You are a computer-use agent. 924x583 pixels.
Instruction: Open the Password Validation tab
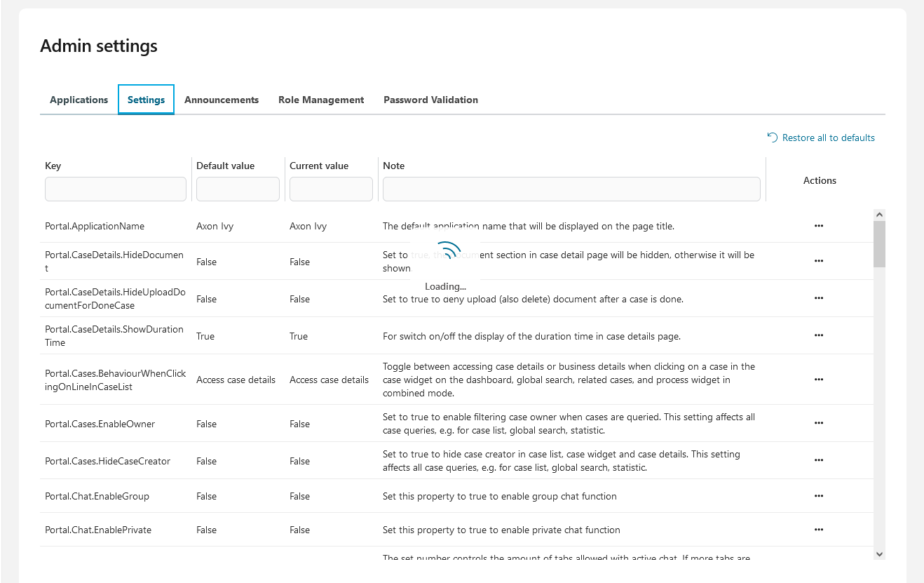430,100
